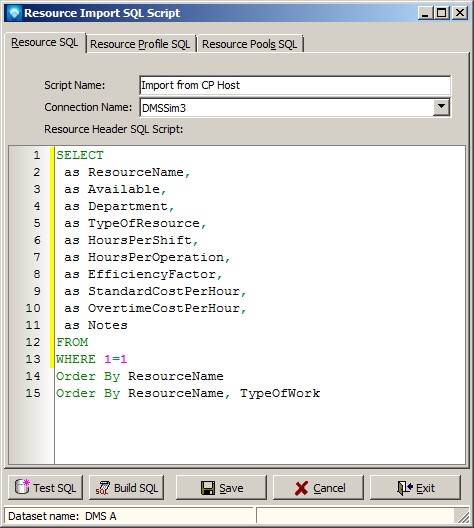
Task: Click the Build SQL script icon
Action: pos(102,488)
